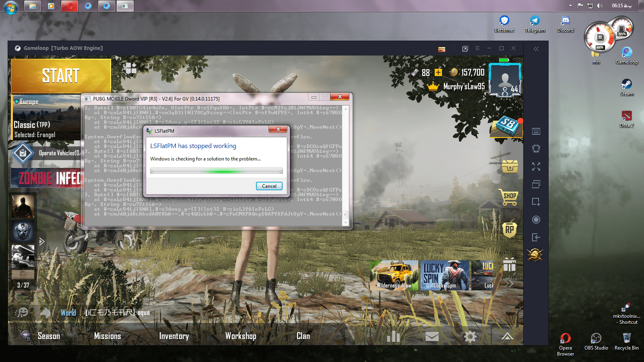Open the in-game mail envelope
The height and width of the screenshot is (362, 644).
pyautogui.click(x=432, y=336)
